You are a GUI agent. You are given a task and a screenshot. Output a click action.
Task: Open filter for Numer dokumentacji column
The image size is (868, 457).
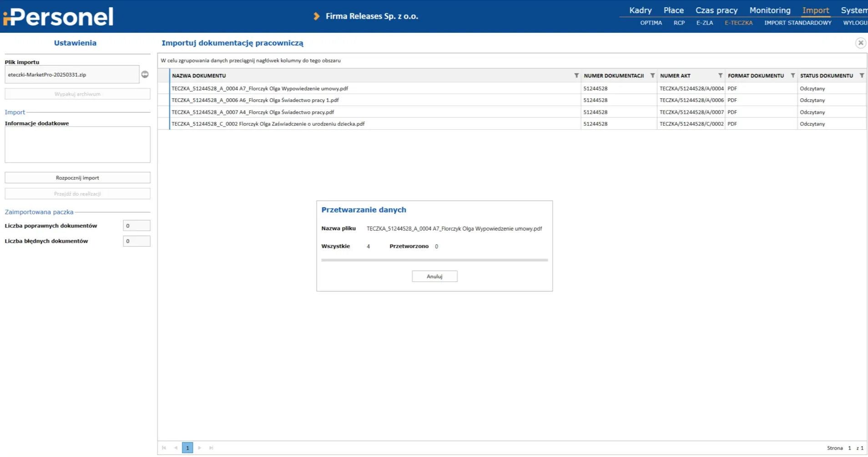click(652, 76)
